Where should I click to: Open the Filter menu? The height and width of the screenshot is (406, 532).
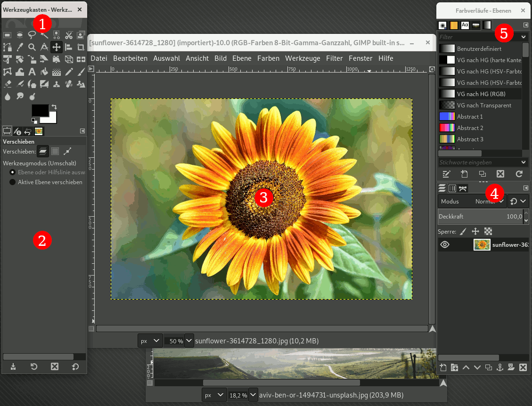[334, 58]
